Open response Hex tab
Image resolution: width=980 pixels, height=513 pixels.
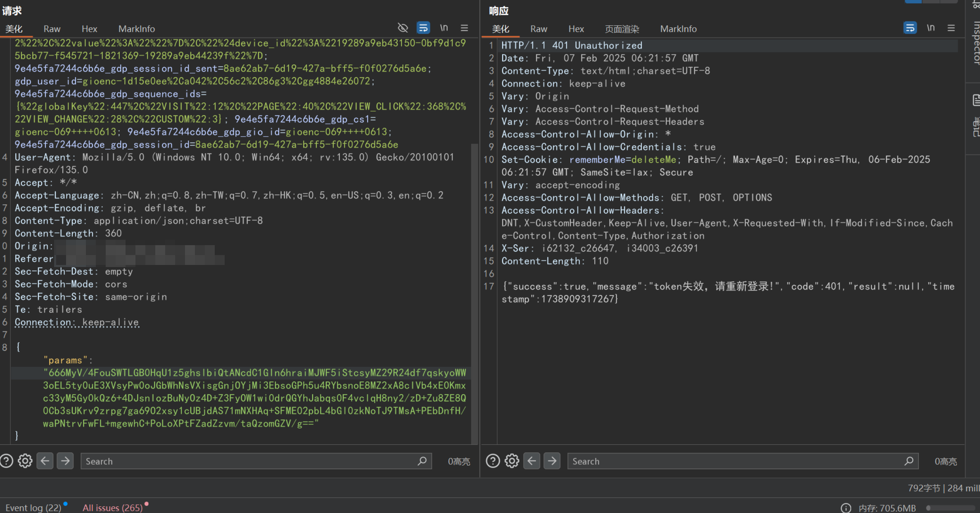576,29
